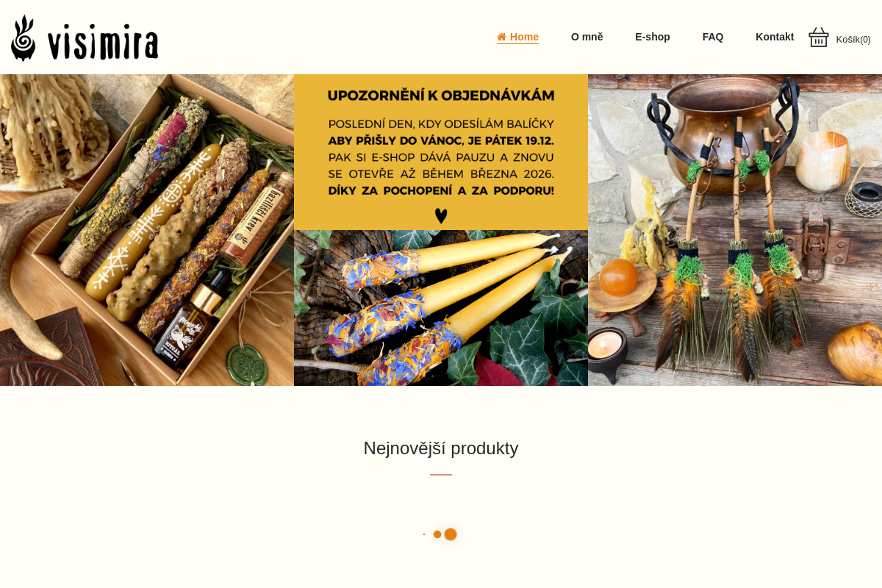Click the Visimira flame logo icon
The height and width of the screenshot is (588, 882).
[24, 38]
